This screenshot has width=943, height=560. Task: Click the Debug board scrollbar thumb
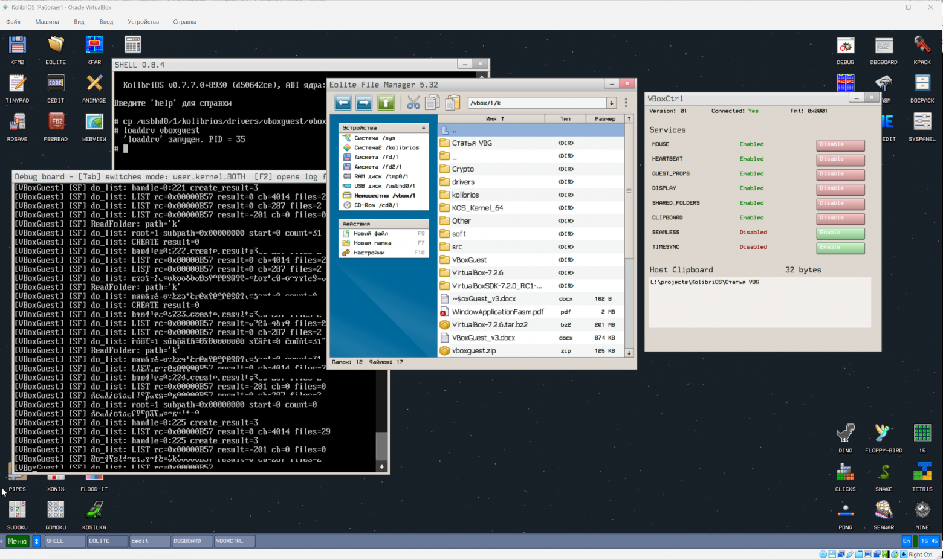(381, 446)
